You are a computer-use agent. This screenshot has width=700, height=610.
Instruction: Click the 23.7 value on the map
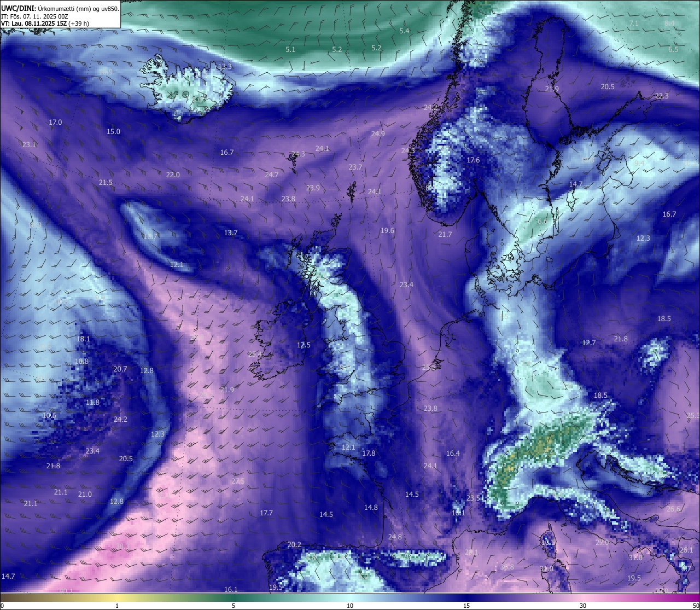pos(355,167)
